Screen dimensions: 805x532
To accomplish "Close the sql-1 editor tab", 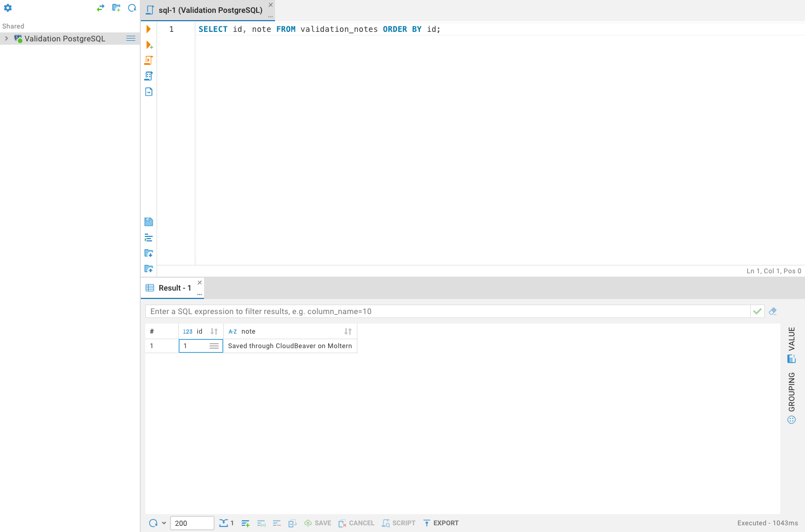I will click(271, 5).
